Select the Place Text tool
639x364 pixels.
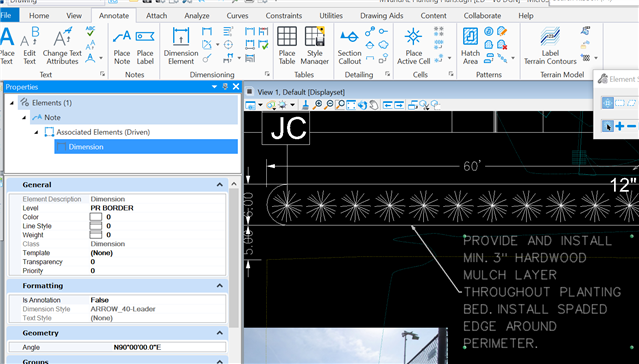pyautogui.click(x=7, y=46)
